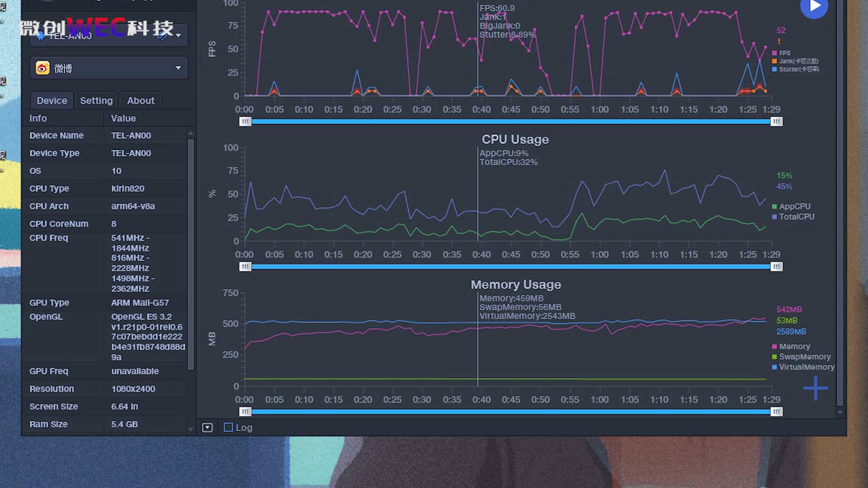Toggle Stutter series in the legend

point(796,69)
